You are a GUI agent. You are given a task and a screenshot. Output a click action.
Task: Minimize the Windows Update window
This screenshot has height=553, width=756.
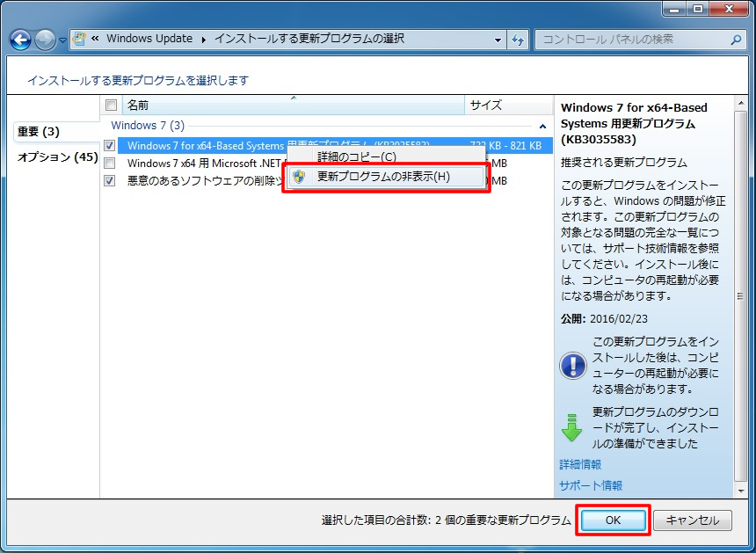[x=674, y=9]
